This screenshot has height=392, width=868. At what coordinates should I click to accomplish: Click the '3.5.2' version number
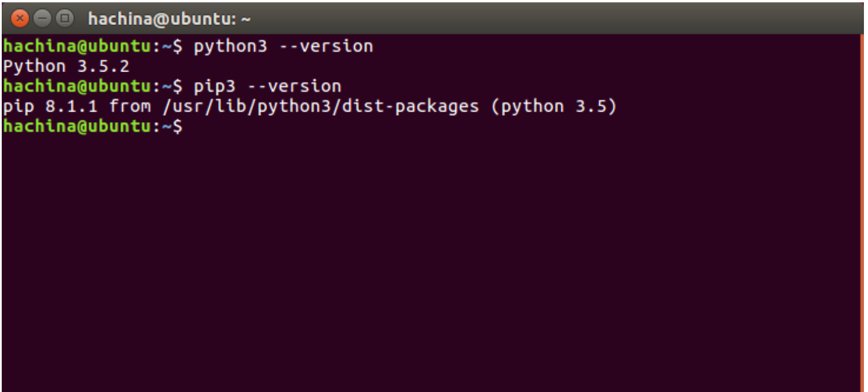(x=104, y=66)
